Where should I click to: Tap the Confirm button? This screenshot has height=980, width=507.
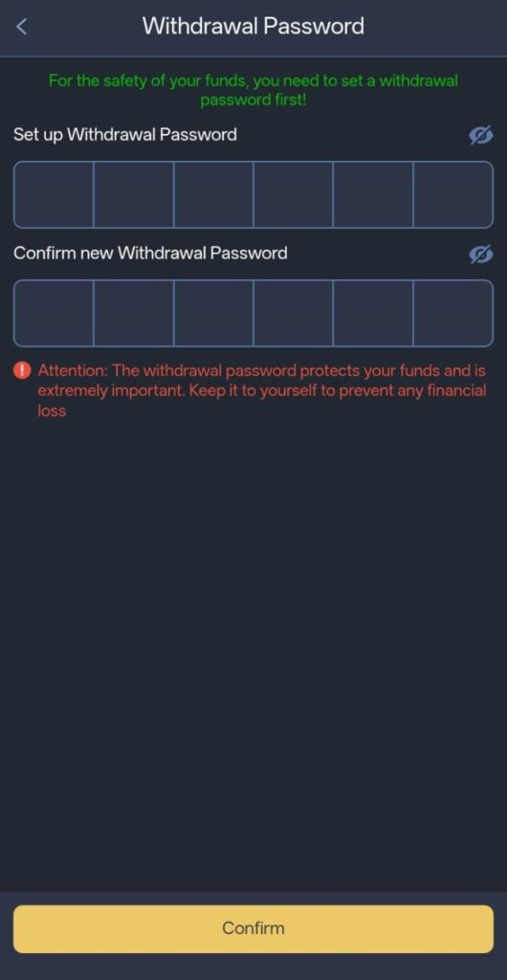tap(253, 928)
